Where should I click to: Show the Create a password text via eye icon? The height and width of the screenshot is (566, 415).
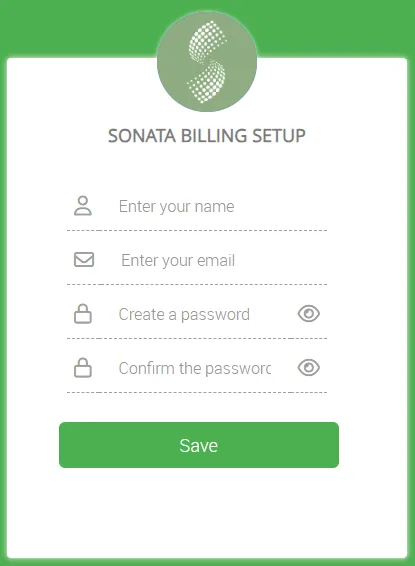(x=309, y=313)
